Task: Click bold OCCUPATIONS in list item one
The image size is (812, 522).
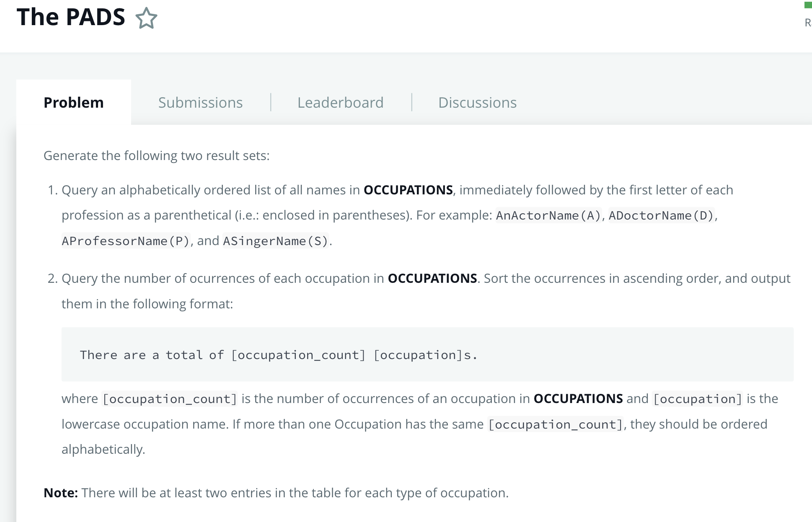Action: point(408,190)
